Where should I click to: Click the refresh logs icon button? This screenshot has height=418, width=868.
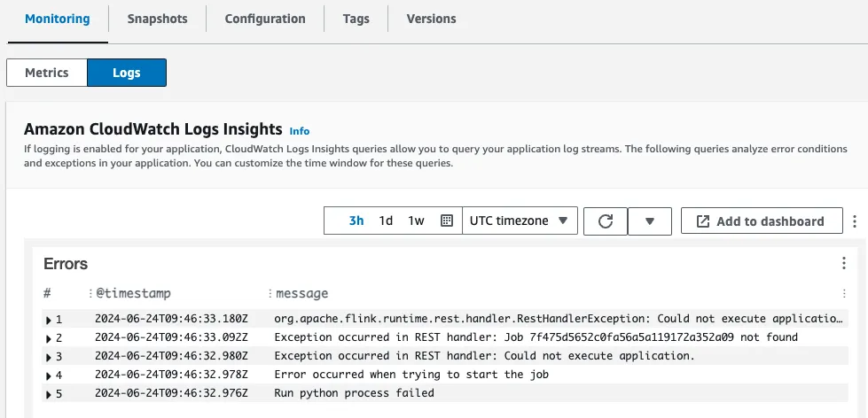click(605, 221)
